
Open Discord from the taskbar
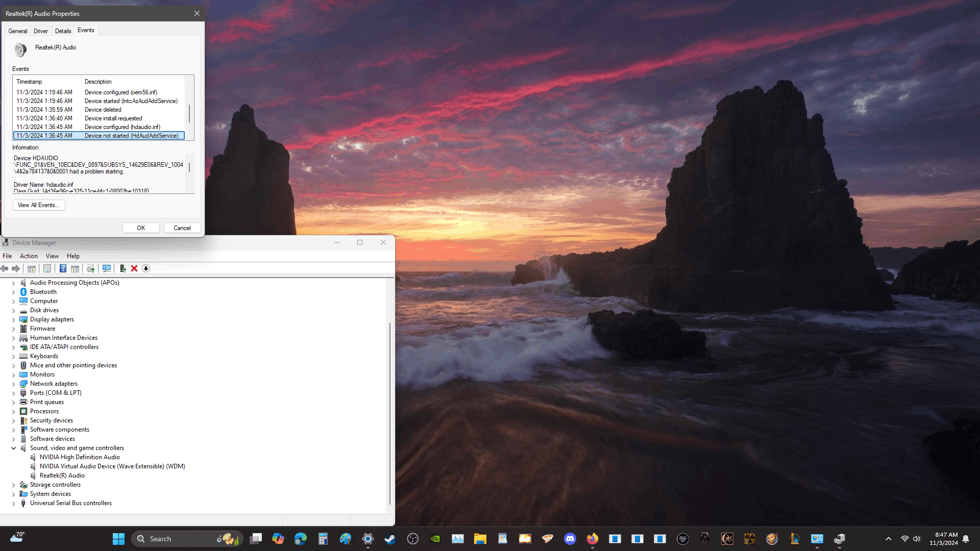(570, 539)
